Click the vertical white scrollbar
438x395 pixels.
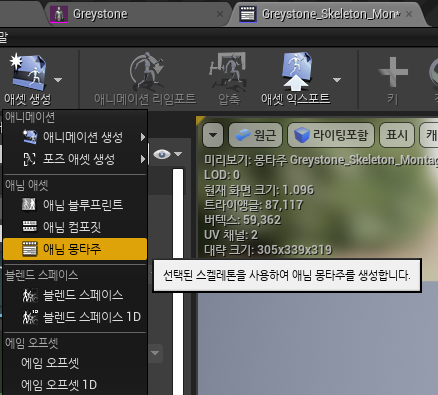pyautogui.click(x=178, y=282)
